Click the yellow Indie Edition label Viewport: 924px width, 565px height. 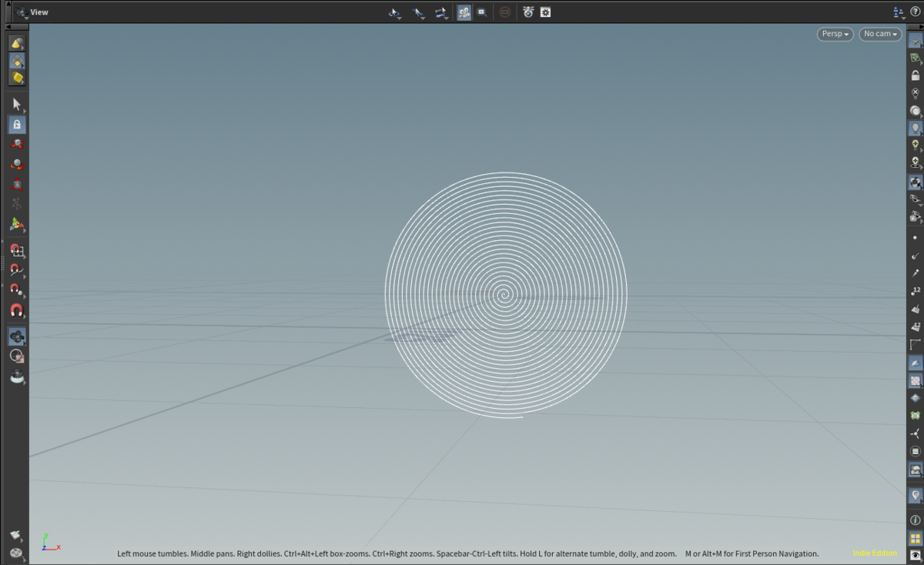tap(875, 553)
